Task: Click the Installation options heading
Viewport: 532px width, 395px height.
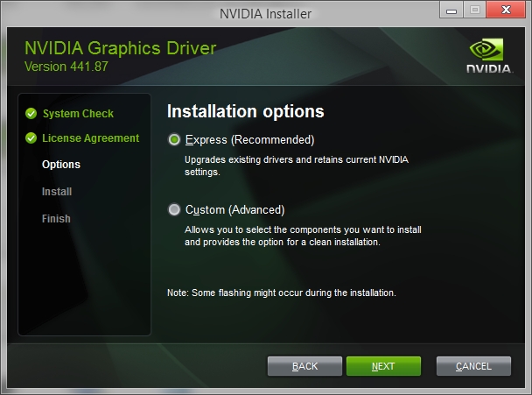Action: click(246, 111)
